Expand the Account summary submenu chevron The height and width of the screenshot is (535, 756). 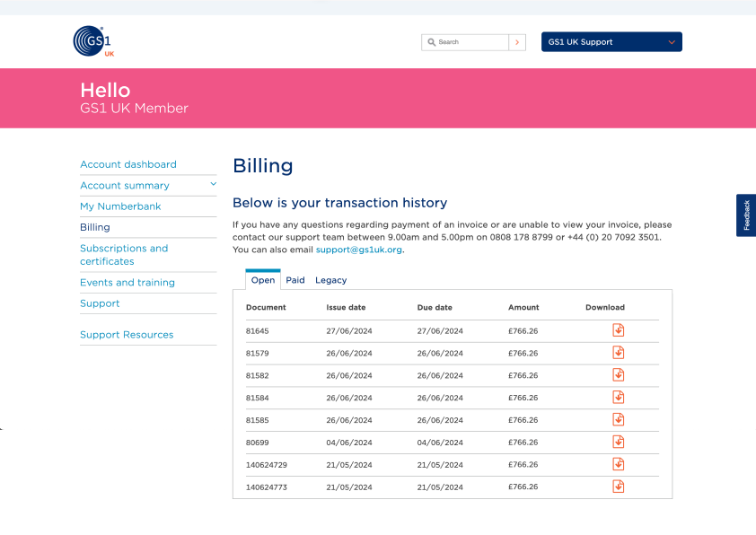213,184
